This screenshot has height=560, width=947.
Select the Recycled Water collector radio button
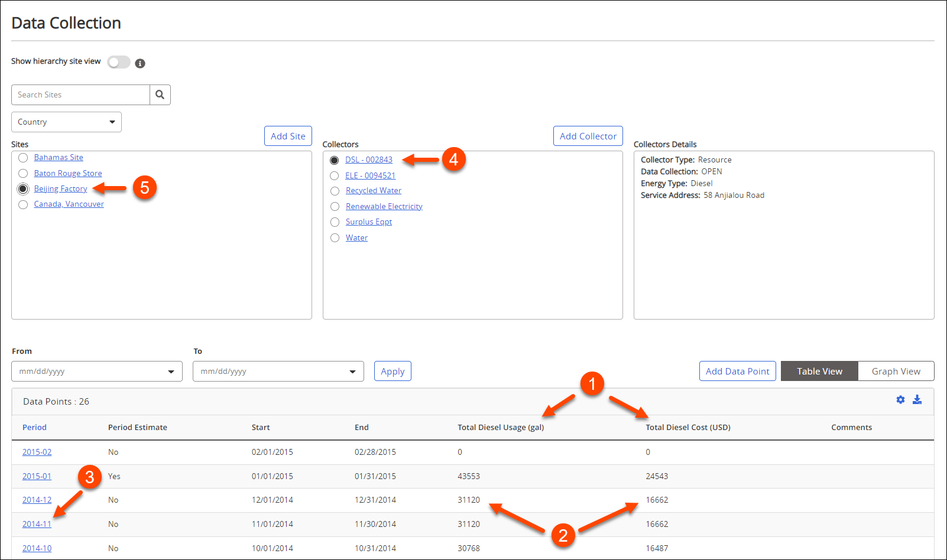(x=335, y=191)
